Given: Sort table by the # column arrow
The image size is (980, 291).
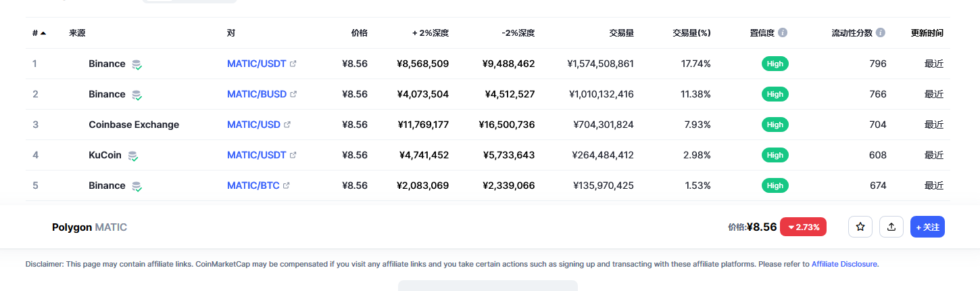Looking at the screenshot, I should point(43,32).
